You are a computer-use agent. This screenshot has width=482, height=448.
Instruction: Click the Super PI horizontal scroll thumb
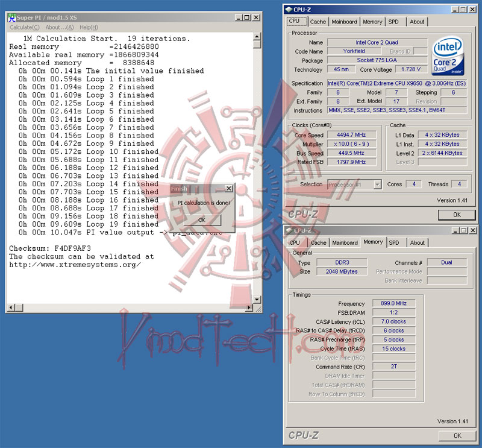(x=19, y=307)
